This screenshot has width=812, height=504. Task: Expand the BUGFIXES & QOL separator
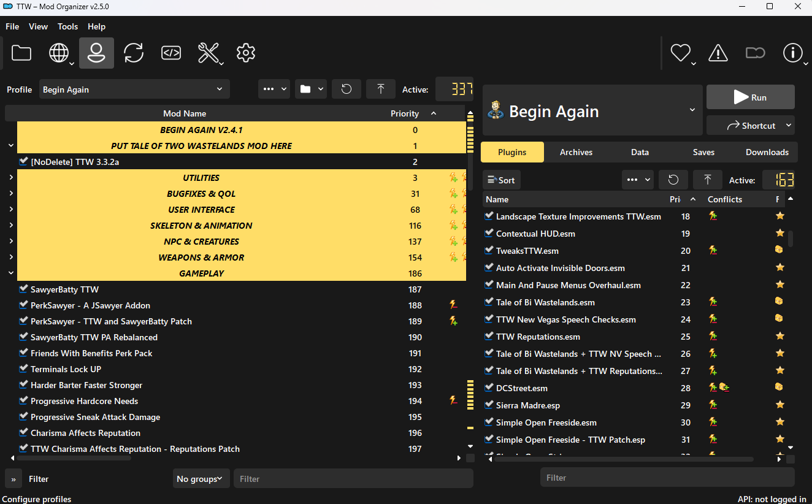point(11,194)
